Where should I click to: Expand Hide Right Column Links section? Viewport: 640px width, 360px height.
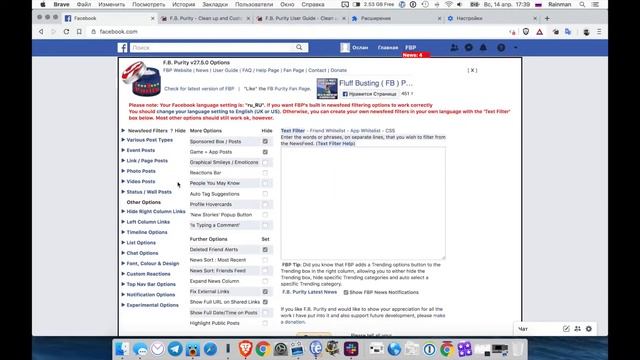(x=153, y=211)
